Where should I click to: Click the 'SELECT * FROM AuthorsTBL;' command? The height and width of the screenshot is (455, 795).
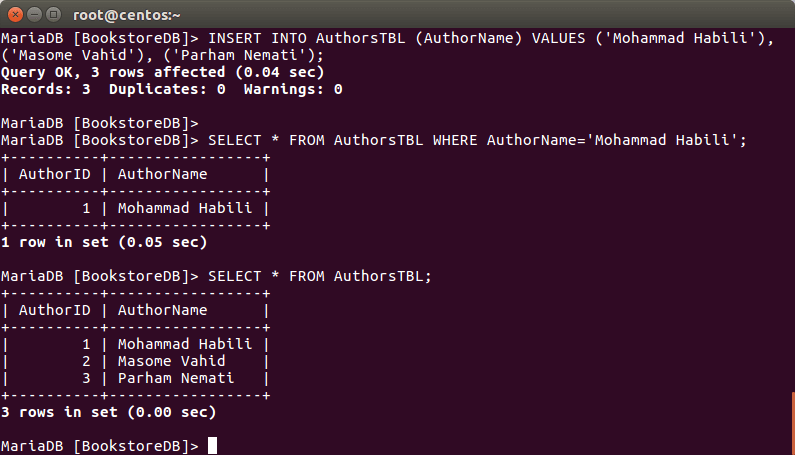click(x=320, y=276)
